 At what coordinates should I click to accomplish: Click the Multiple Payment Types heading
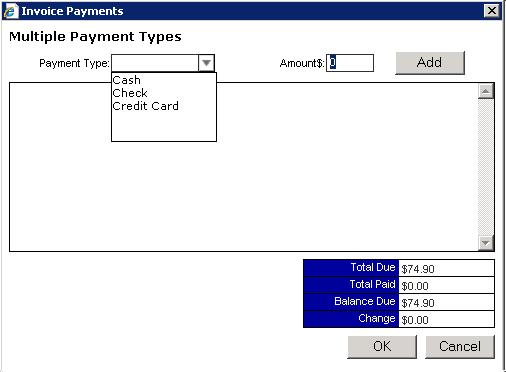click(x=95, y=37)
